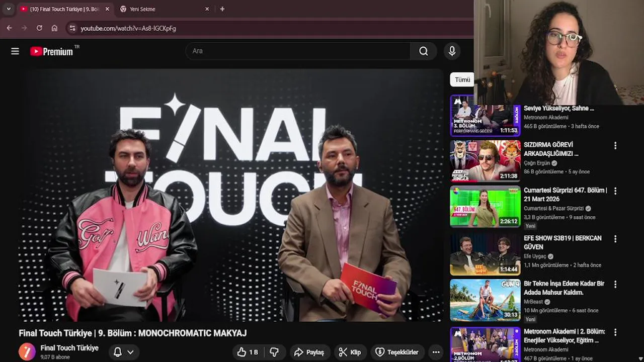
Task: Open Seviye Yükseliyor, Sahne video title
Action: click(559, 108)
